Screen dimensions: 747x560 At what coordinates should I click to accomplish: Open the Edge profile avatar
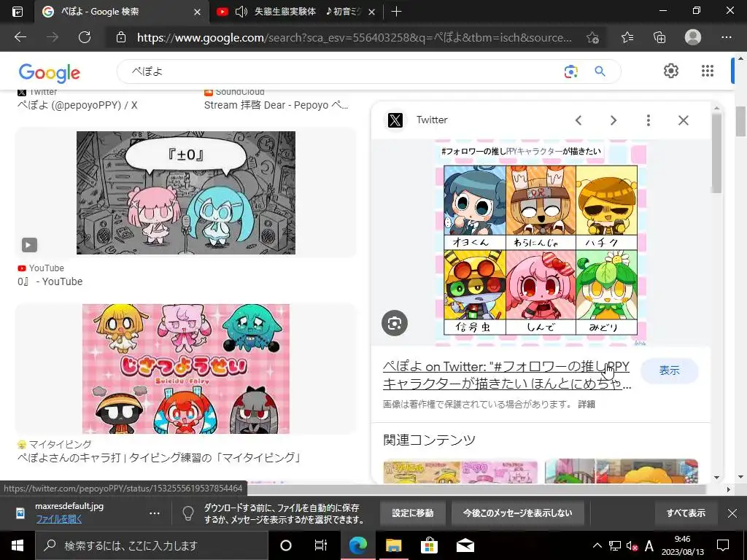[x=693, y=37]
